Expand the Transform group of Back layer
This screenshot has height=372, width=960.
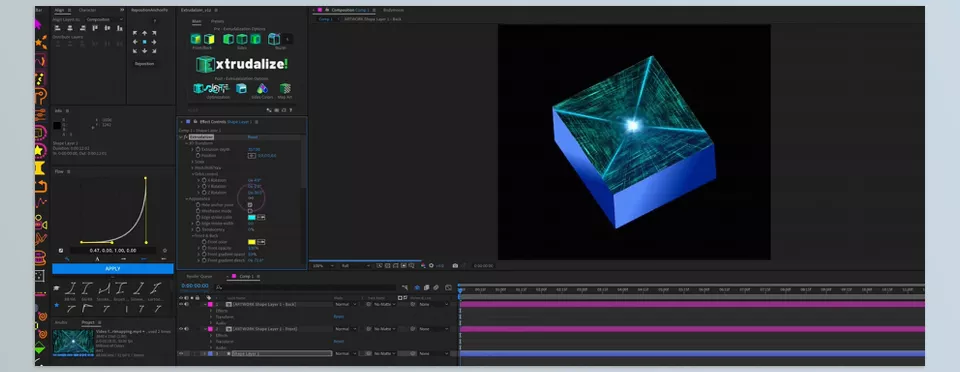click(x=212, y=317)
